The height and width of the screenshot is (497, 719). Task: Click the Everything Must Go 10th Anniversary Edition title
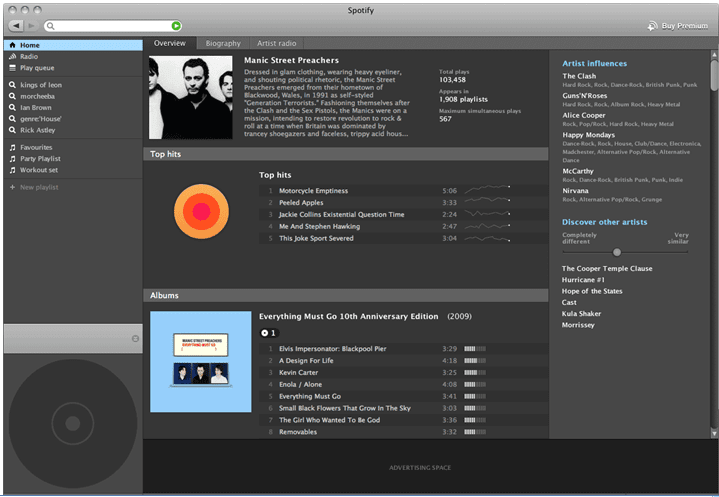pyautogui.click(x=348, y=316)
